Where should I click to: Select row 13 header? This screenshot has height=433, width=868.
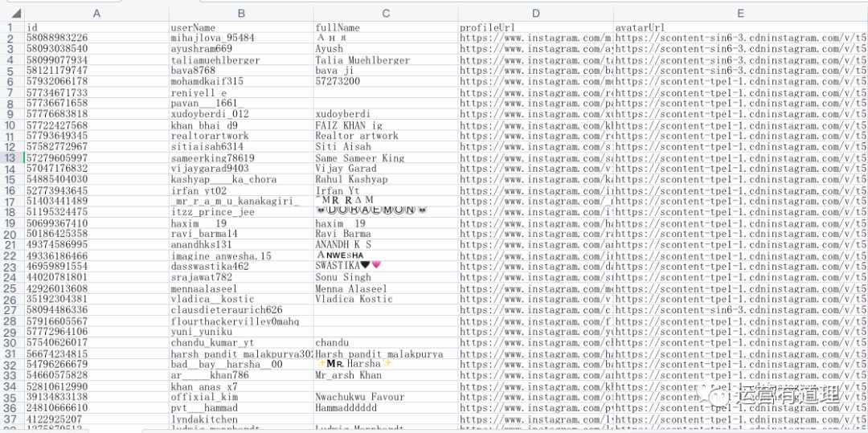(10, 157)
